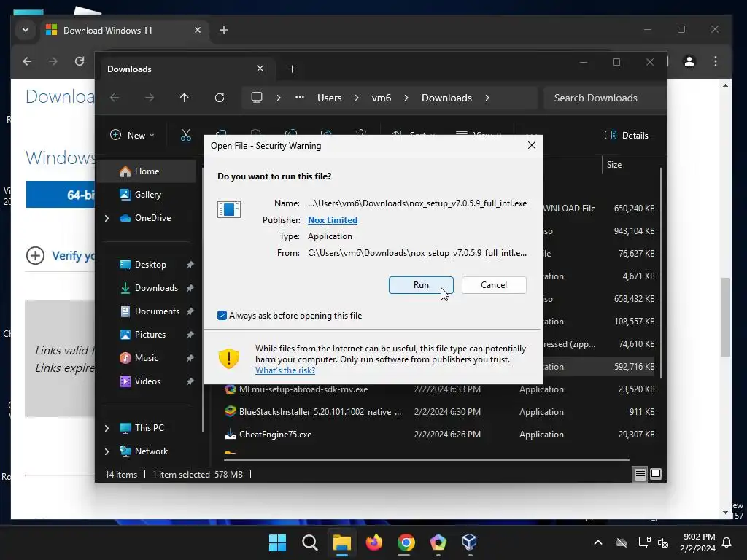Open the Windows Start menu

coord(278,542)
